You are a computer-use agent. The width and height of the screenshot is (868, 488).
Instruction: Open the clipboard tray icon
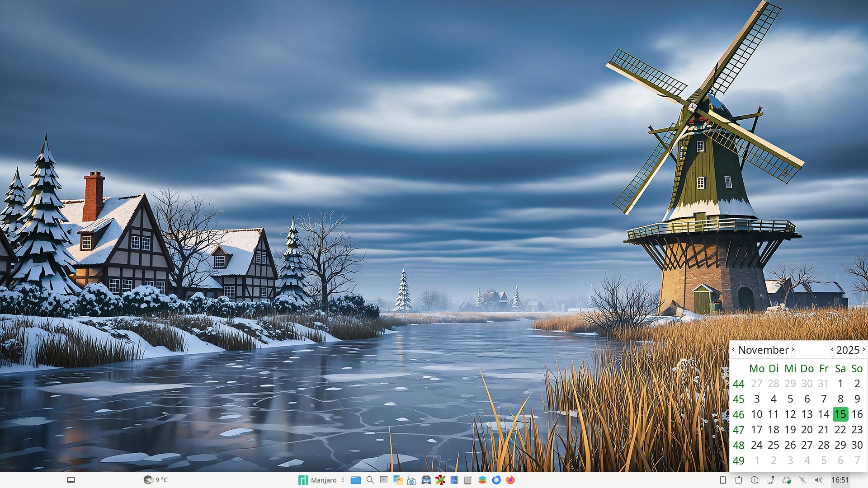click(x=739, y=480)
